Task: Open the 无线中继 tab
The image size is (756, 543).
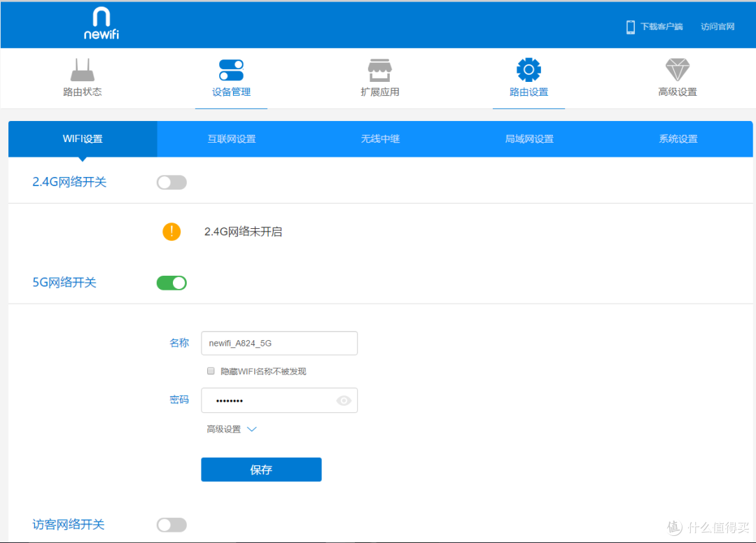Action: [379, 139]
